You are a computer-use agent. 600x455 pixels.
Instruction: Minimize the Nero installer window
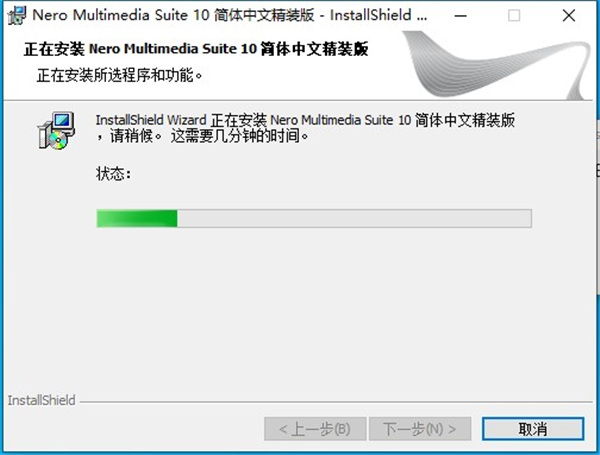click(460, 16)
